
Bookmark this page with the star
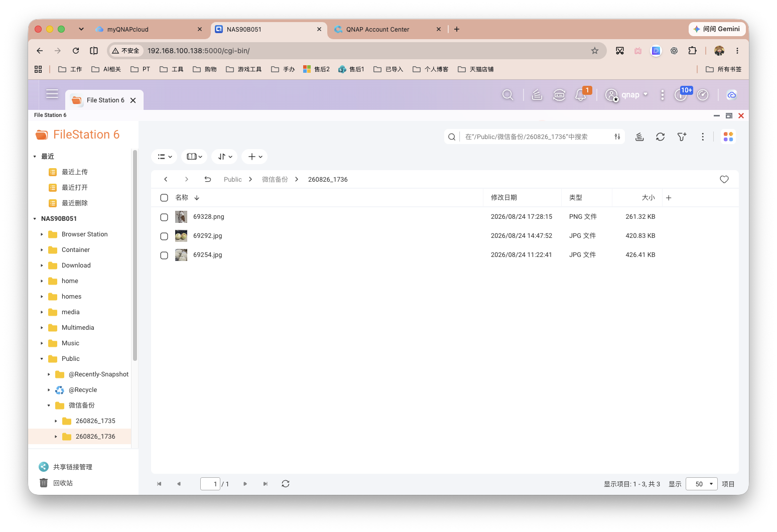pos(595,50)
